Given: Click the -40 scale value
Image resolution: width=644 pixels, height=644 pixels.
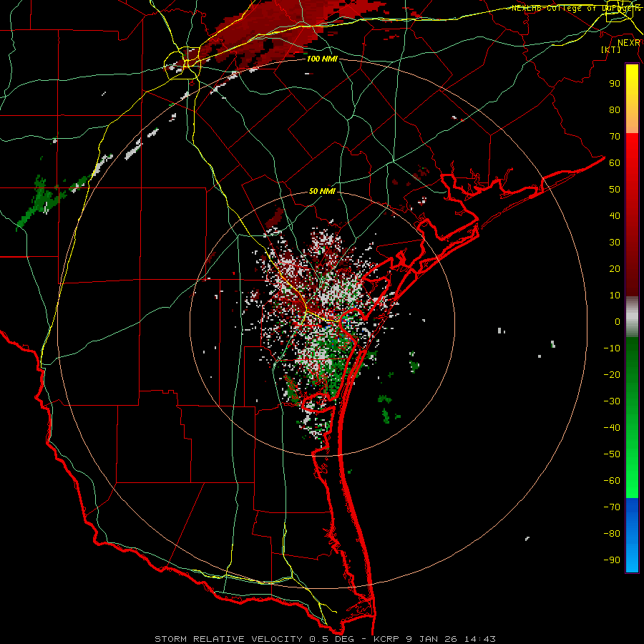Looking at the screenshot, I should pos(612,428).
